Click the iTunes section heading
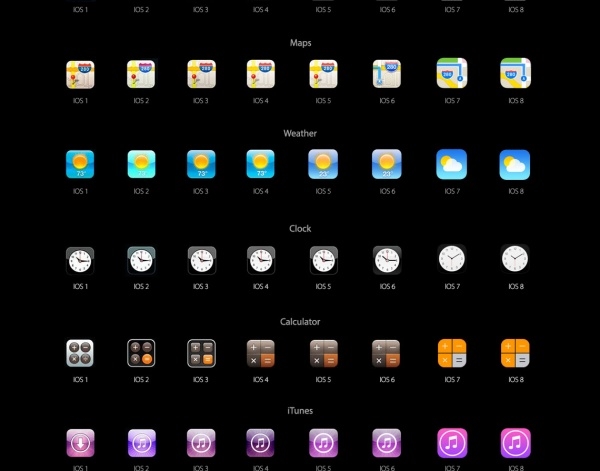The height and width of the screenshot is (471, 600). tap(300, 411)
